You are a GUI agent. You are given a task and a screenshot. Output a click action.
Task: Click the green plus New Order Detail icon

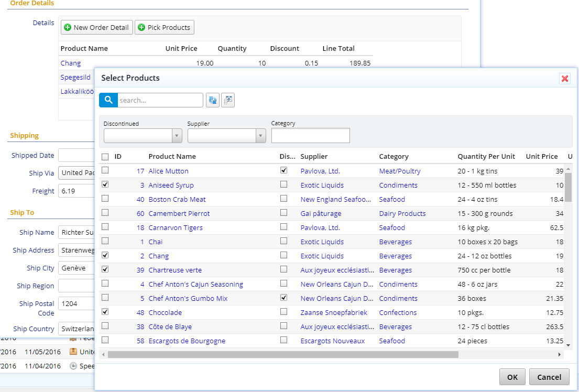pyautogui.click(x=67, y=27)
